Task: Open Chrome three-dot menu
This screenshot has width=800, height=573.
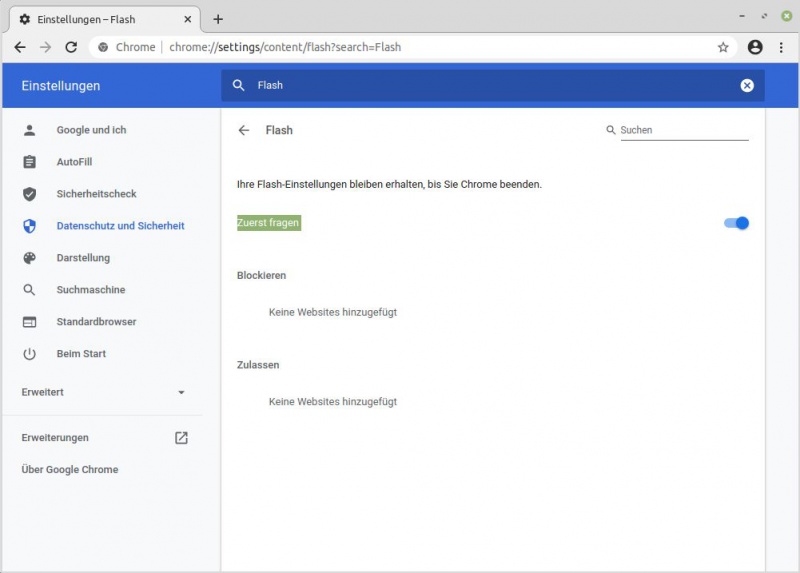Action: tap(781, 47)
